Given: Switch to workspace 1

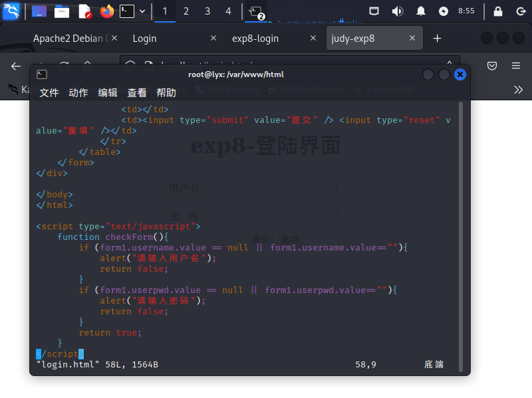Looking at the screenshot, I should pos(165,11).
